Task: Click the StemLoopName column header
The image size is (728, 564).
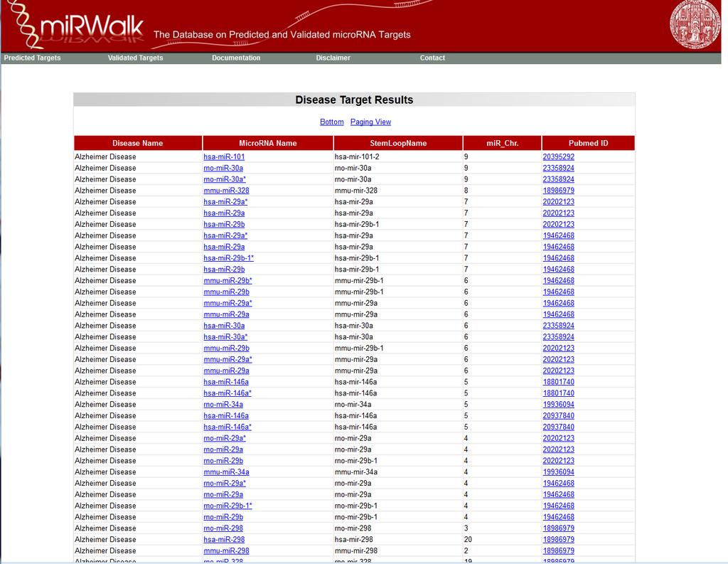Action: point(398,143)
